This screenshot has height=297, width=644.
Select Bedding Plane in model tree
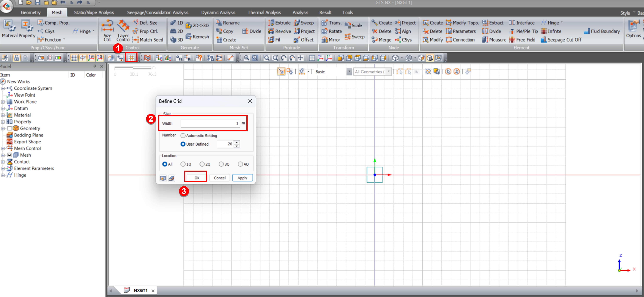(x=29, y=135)
